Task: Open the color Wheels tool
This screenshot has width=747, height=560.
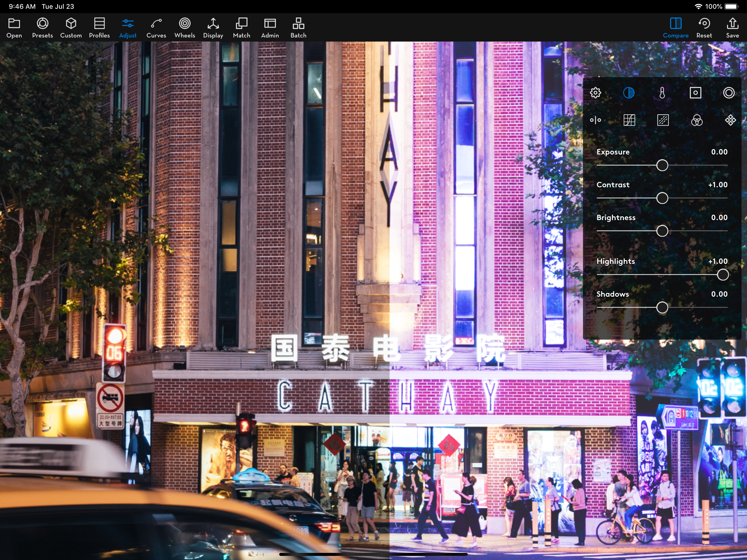Action: pyautogui.click(x=184, y=28)
